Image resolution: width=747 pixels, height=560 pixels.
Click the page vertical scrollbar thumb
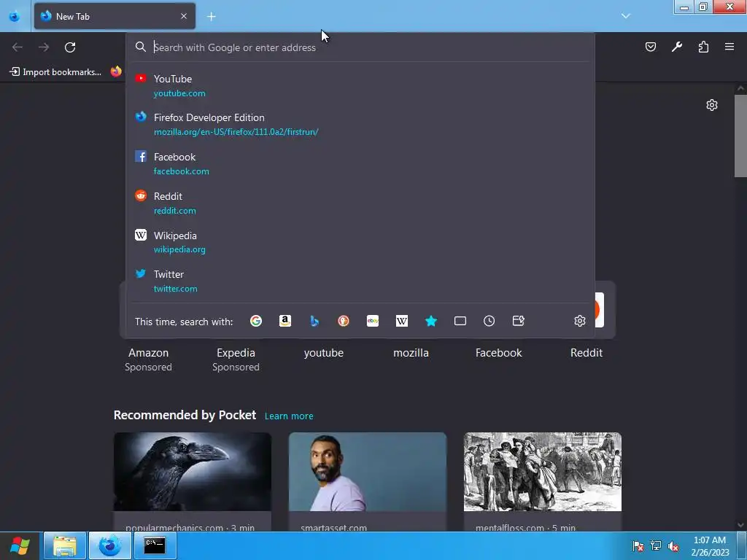tap(740, 136)
